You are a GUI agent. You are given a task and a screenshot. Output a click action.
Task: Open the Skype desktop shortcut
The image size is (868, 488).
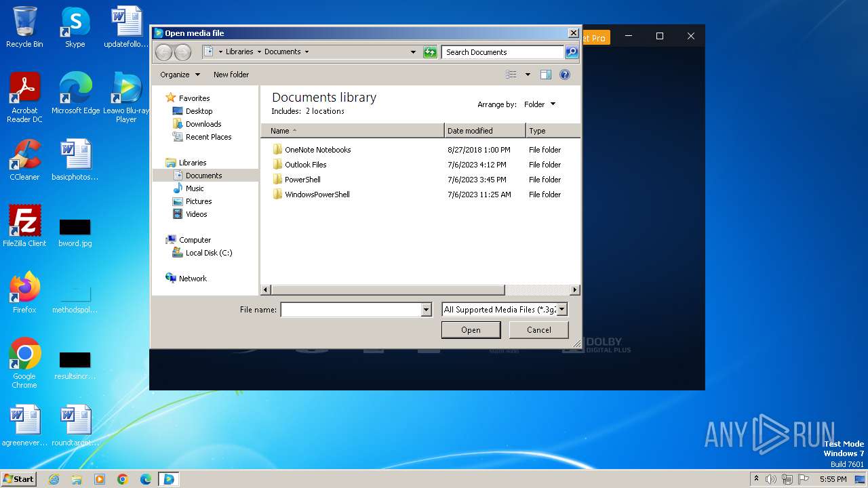point(75,27)
